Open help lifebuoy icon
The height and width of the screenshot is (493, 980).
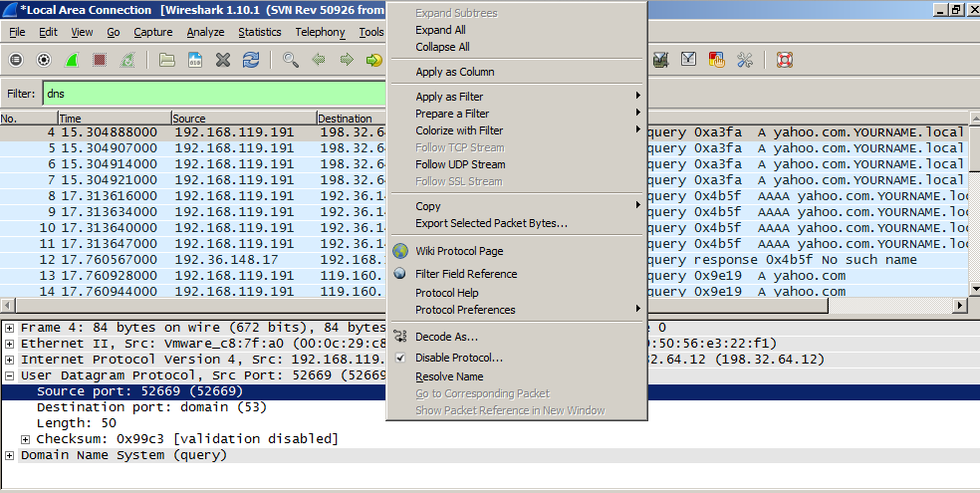tap(785, 60)
